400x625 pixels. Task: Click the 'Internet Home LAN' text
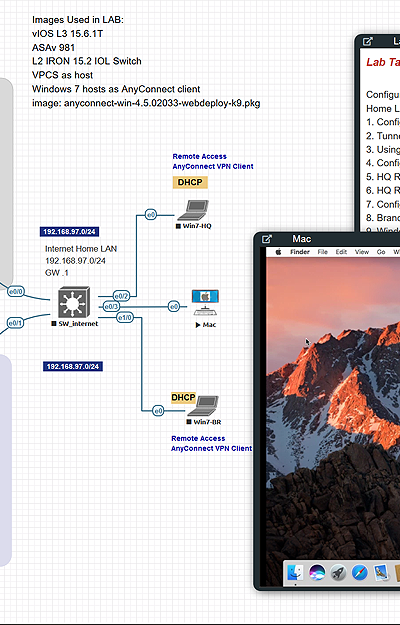pyautogui.click(x=81, y=249)
